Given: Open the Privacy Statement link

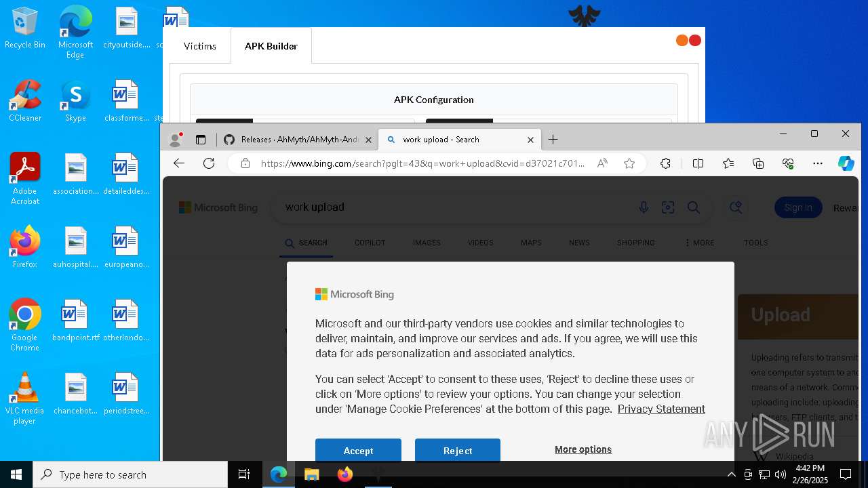Looking at the screenshot, I should 661,409.
